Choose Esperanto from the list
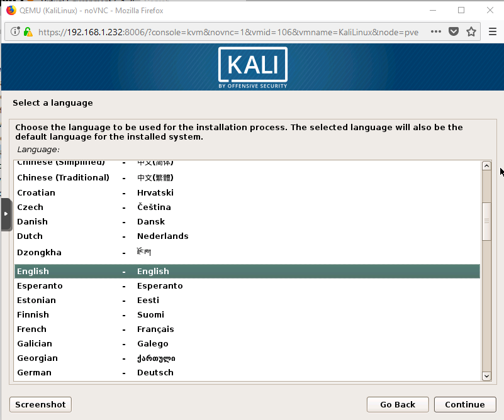The width and height of the screenshot is (504, 420). [247, 286]
